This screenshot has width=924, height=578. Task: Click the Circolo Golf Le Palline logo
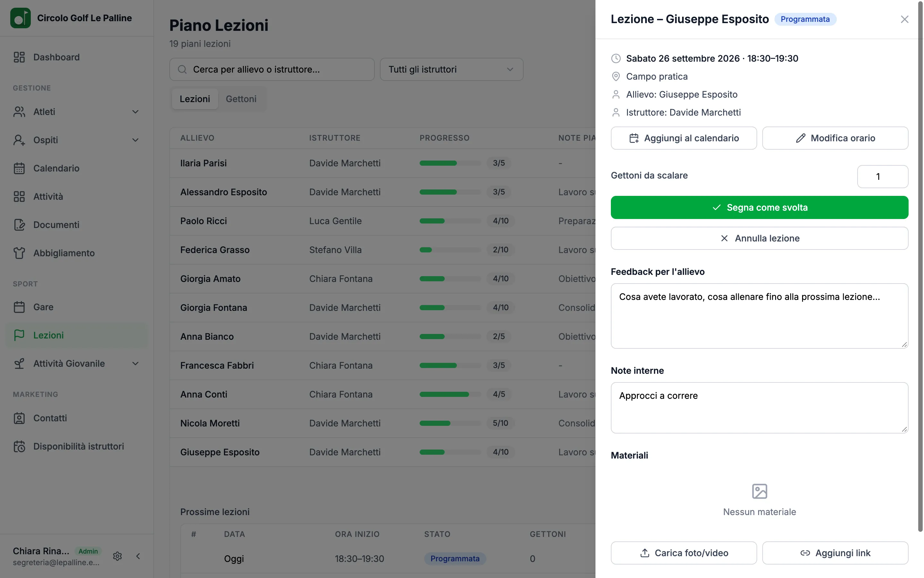20,18
